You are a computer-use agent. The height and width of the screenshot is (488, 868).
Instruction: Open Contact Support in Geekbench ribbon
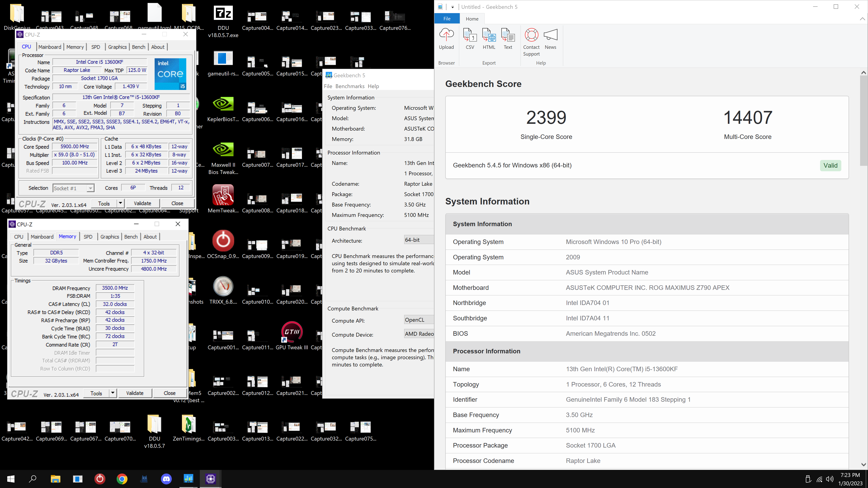click(x=531, y=42)
